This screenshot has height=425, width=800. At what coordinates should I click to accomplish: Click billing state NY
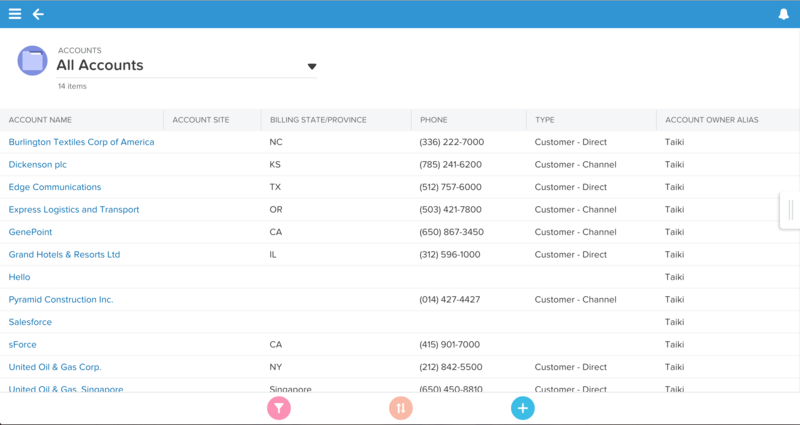click(276, 367)
